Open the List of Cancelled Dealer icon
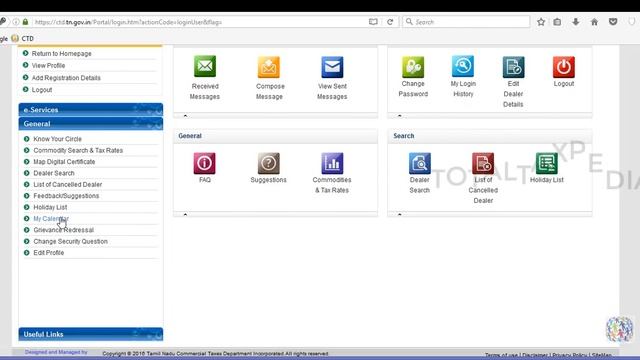Screen dimensions: 640x360 [x=483, y=163]
